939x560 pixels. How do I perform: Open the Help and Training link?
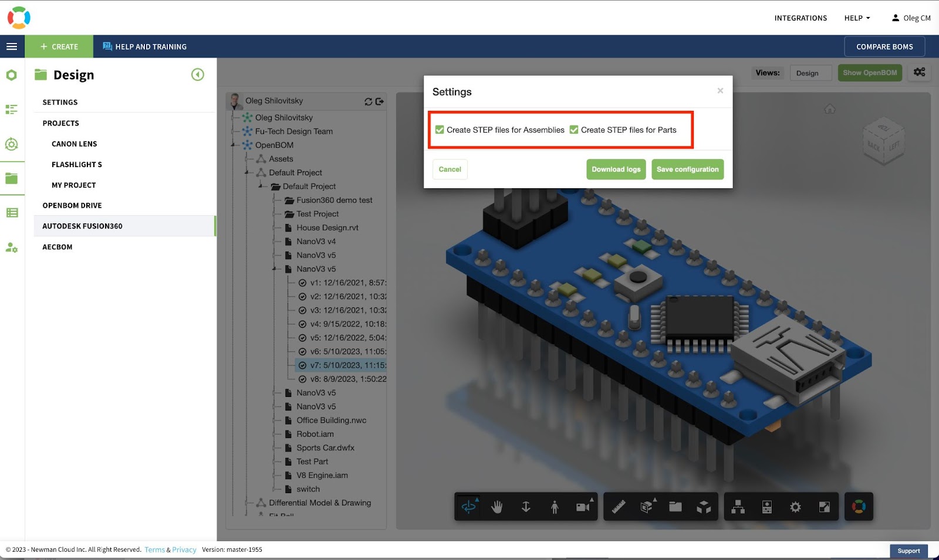click(145, 46)
